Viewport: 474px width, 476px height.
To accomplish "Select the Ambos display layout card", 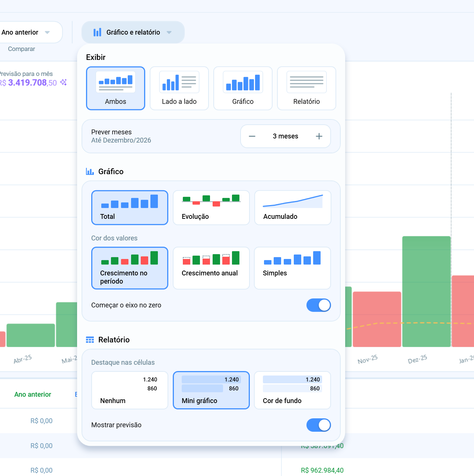I will (x=115, y=88).
